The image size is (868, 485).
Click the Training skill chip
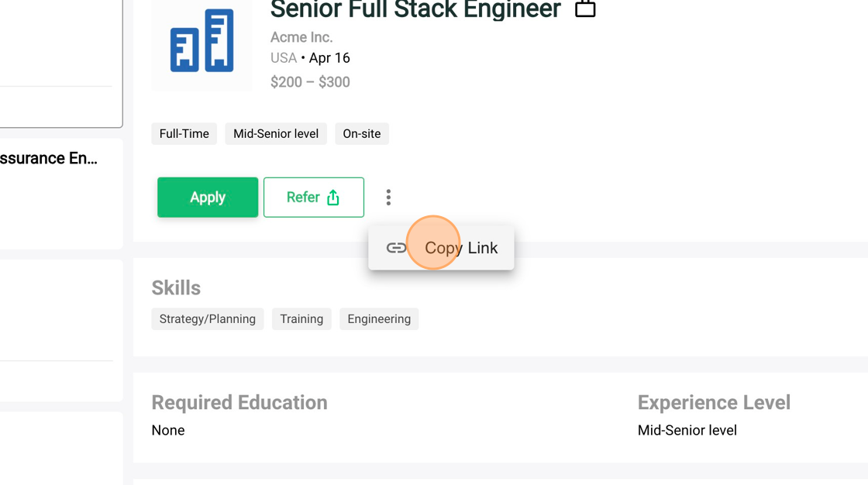click(301, 319)
